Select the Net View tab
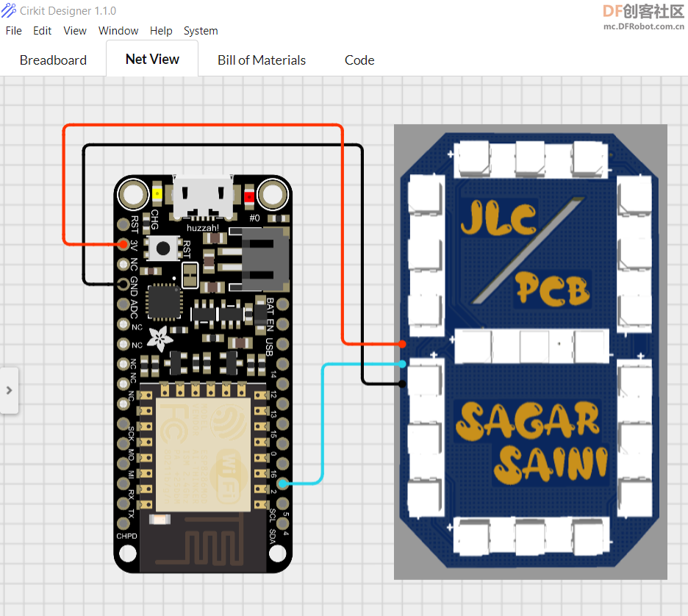The image size is (688, 616). point(152,60)
